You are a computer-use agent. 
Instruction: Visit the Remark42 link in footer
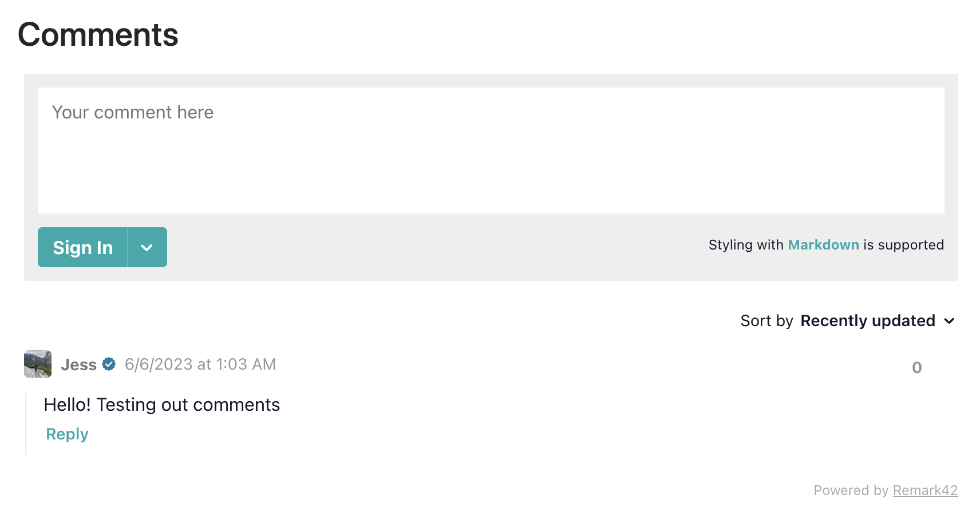[x=925, y=490]
